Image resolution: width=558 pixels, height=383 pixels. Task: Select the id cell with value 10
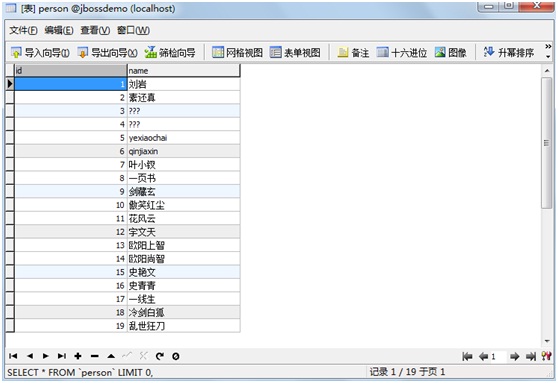pyautogui.click(x=71, y=205)
